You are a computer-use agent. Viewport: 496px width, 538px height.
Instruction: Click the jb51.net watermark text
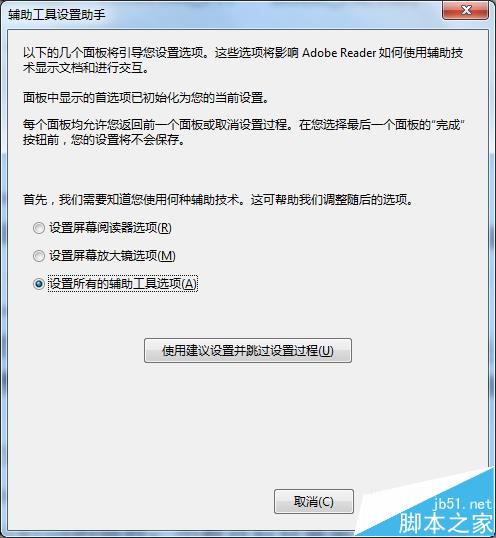(462, 504)
